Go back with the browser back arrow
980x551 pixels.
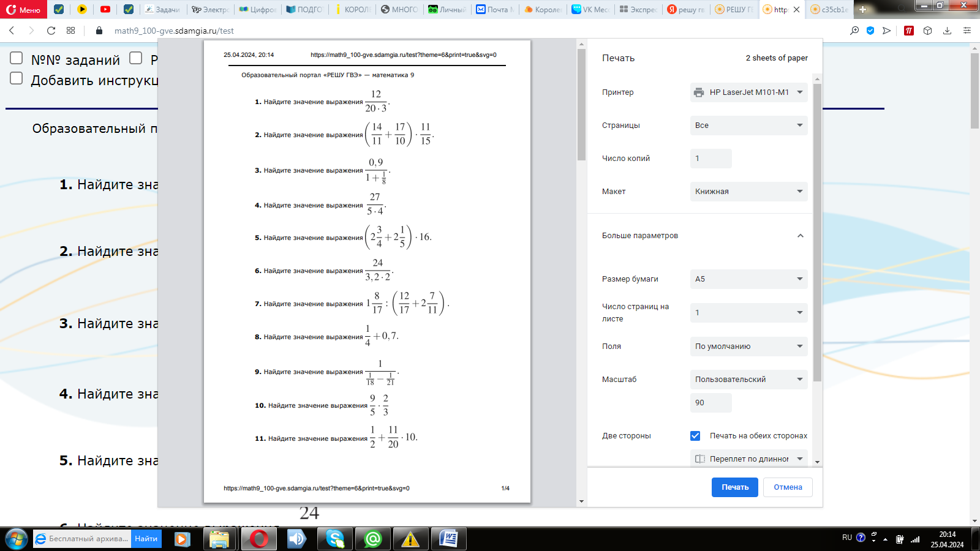pos(12,31)
